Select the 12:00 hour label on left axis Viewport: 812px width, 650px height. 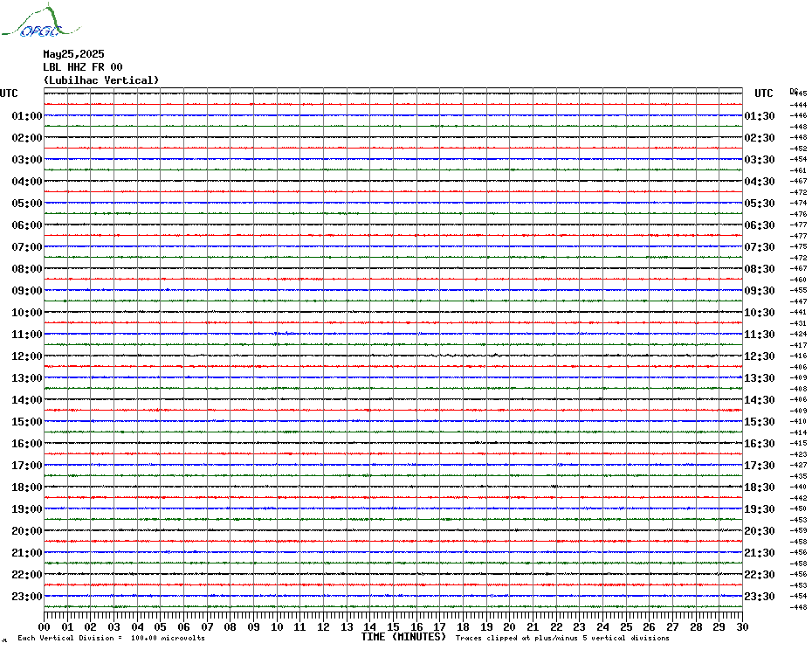pyautogui.click(x=27, y=356)
